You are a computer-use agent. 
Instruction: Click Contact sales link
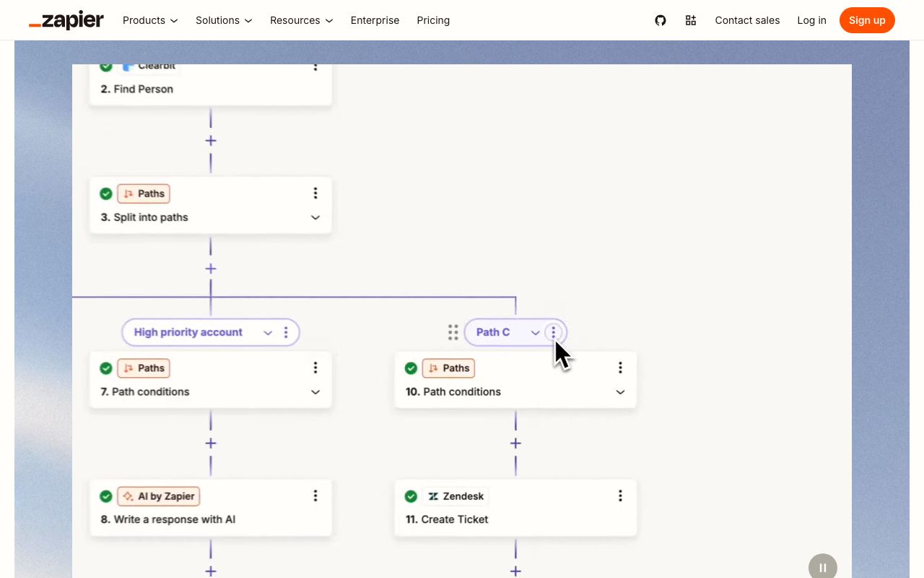(x=747, y=20)
